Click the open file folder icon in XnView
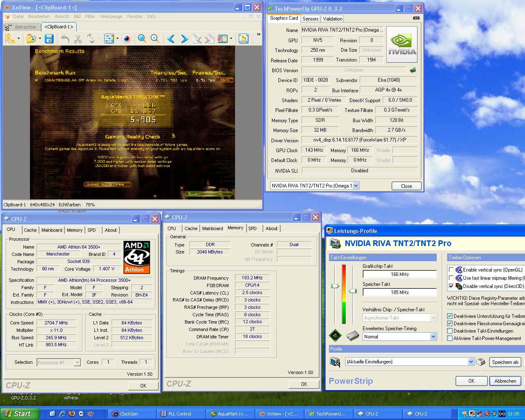525x420 pixels. click(31, 39)
